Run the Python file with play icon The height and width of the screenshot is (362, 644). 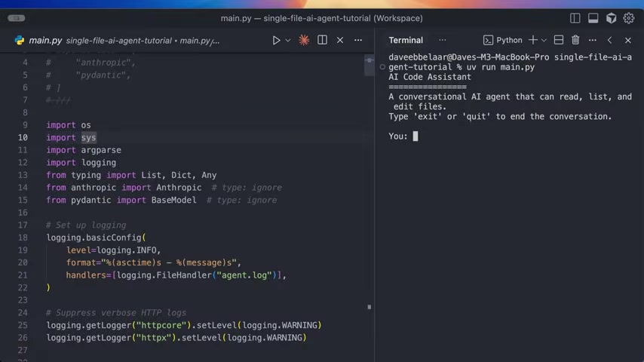coord(276,40)
